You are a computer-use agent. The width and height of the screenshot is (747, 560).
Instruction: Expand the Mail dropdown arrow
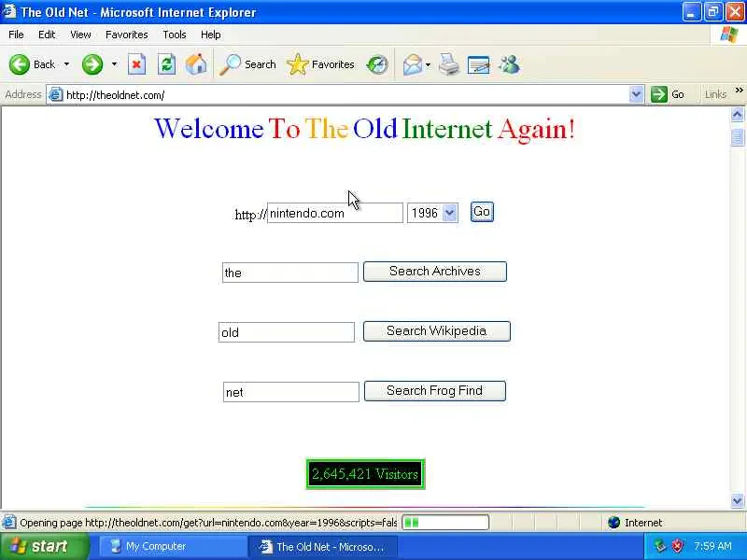pos(428,64)
